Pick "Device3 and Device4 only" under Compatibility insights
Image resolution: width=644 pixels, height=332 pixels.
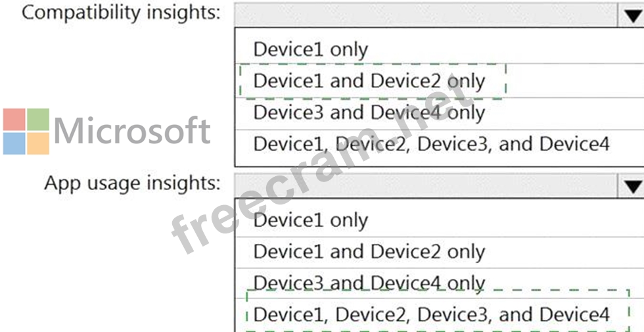pos(439,113)
